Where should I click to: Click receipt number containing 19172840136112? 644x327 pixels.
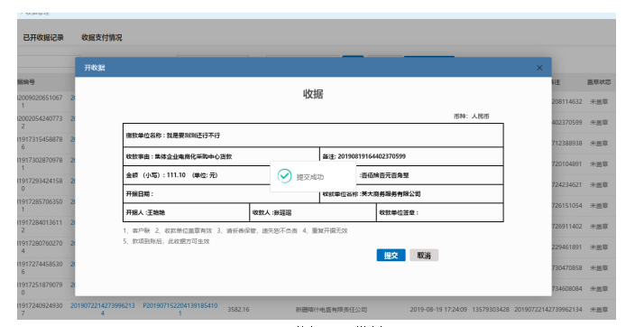tap(40, 226)
